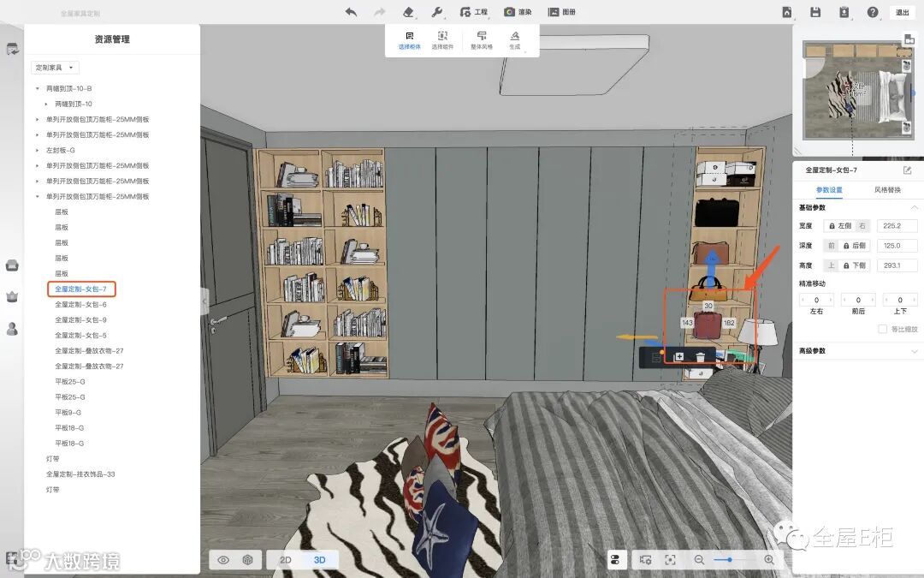Switch to 3D view mode
The image size is (924, 578).
tap(319, 560)
